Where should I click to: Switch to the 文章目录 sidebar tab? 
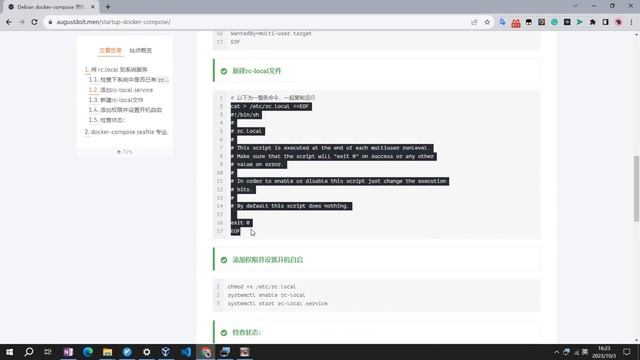110,50
